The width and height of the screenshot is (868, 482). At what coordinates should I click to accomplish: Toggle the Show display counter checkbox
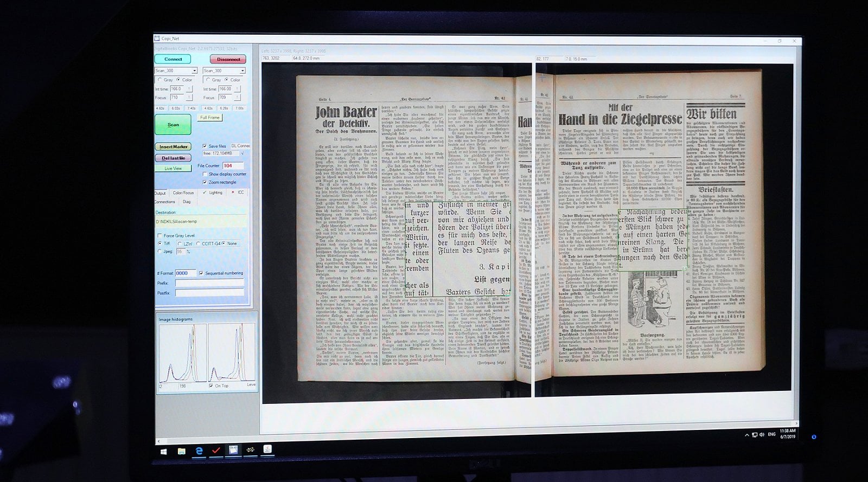pyautogui.click(x=205, y=174)
